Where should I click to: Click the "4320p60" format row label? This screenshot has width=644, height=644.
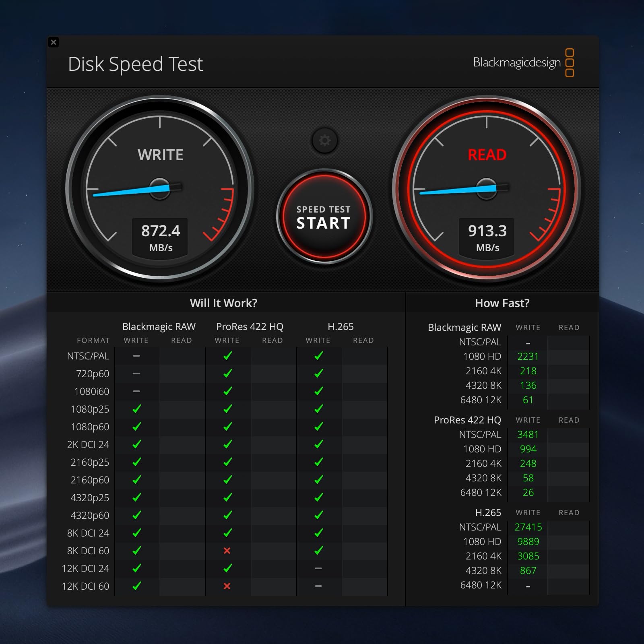pos(90,516)
